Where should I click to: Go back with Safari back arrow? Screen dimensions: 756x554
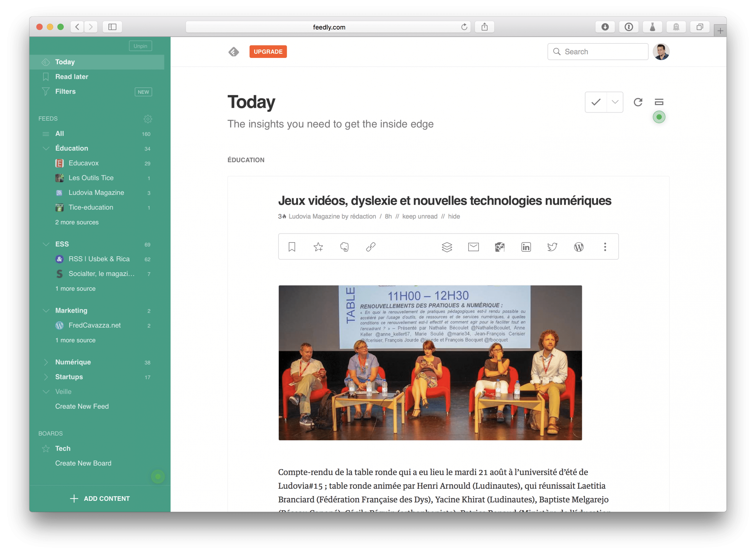coord(77,27)
